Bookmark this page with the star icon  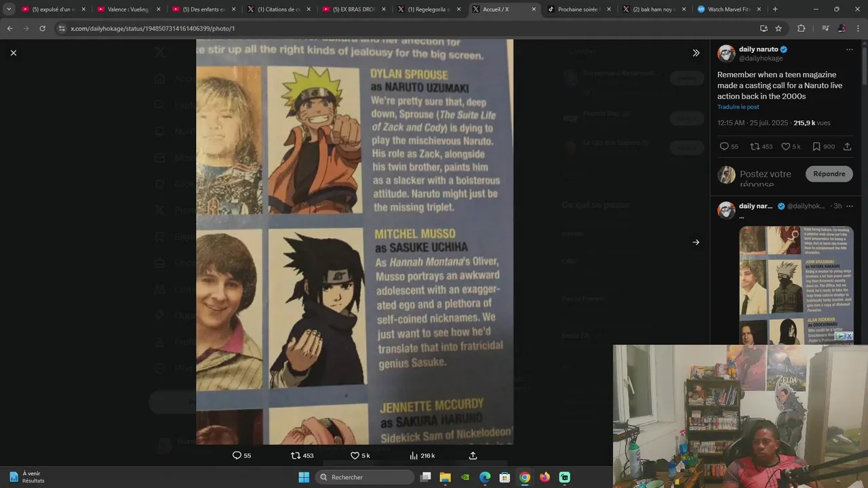(x=778, y=28)
